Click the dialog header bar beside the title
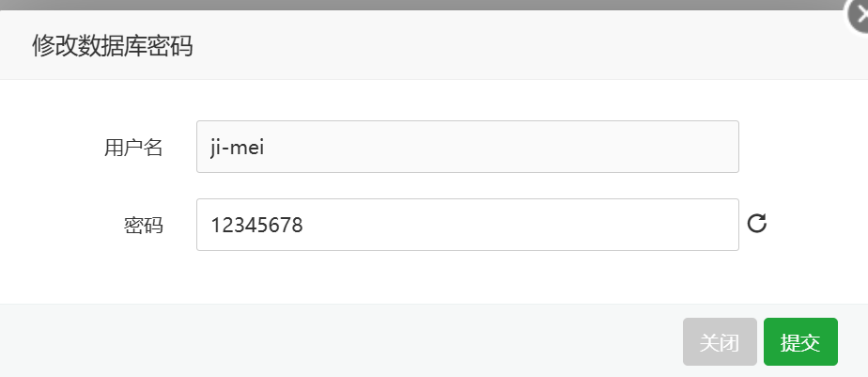This screenshot has width=868, height=377. 498,45
